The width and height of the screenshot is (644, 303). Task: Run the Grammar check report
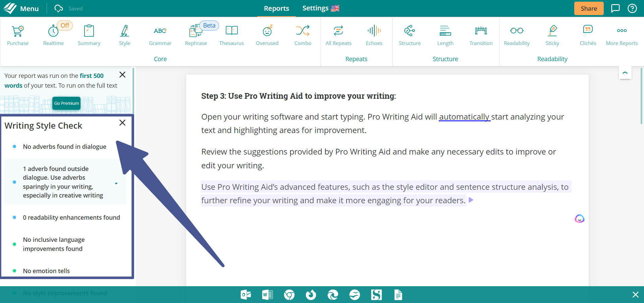tap(160, 35)
